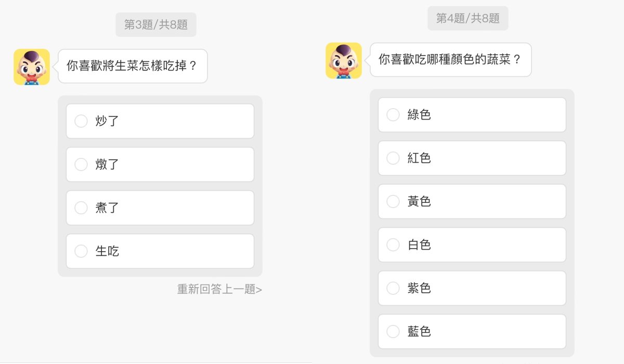Select the 燉了 radio button
This screenshot has width=624, height=364.
[81, 164]
